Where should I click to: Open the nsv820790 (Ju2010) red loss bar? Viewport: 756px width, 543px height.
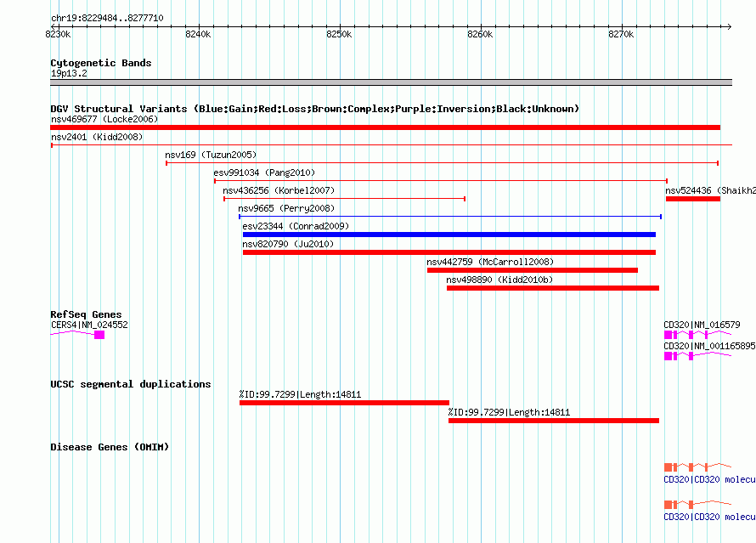tap(449, 252)
